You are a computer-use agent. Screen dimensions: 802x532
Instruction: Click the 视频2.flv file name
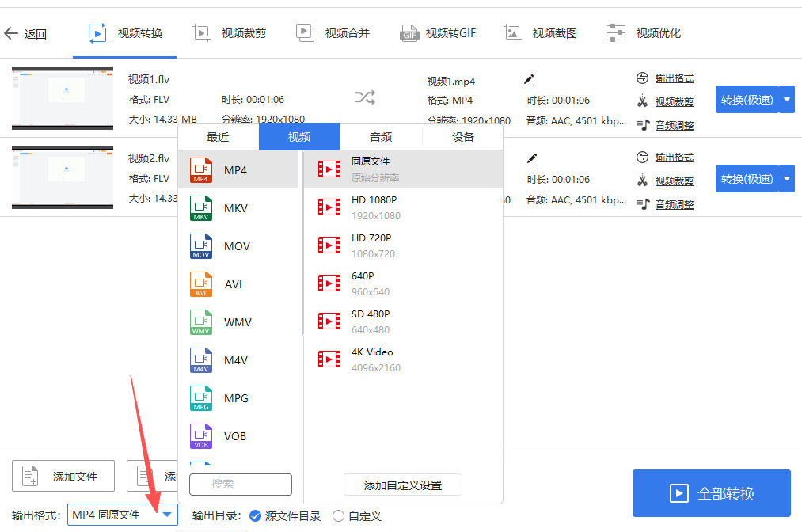[x=148, y=158]
